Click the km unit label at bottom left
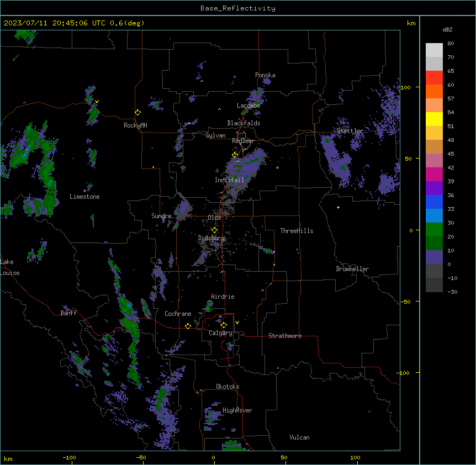 pos(8,458)
